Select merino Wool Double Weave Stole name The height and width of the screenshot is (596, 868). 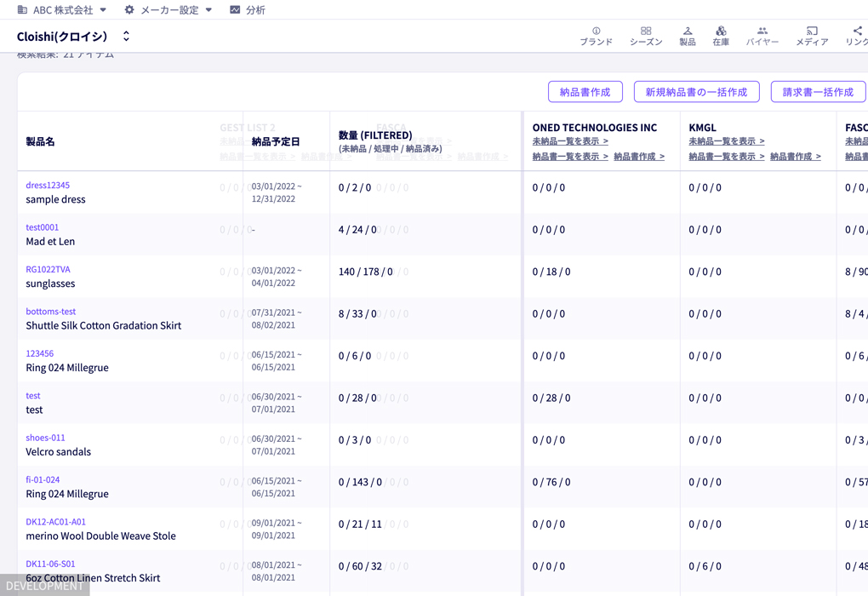point(100,536)
